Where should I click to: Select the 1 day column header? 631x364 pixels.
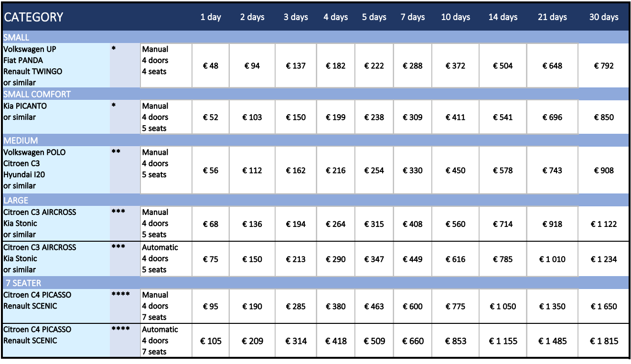tap(211, 17)
